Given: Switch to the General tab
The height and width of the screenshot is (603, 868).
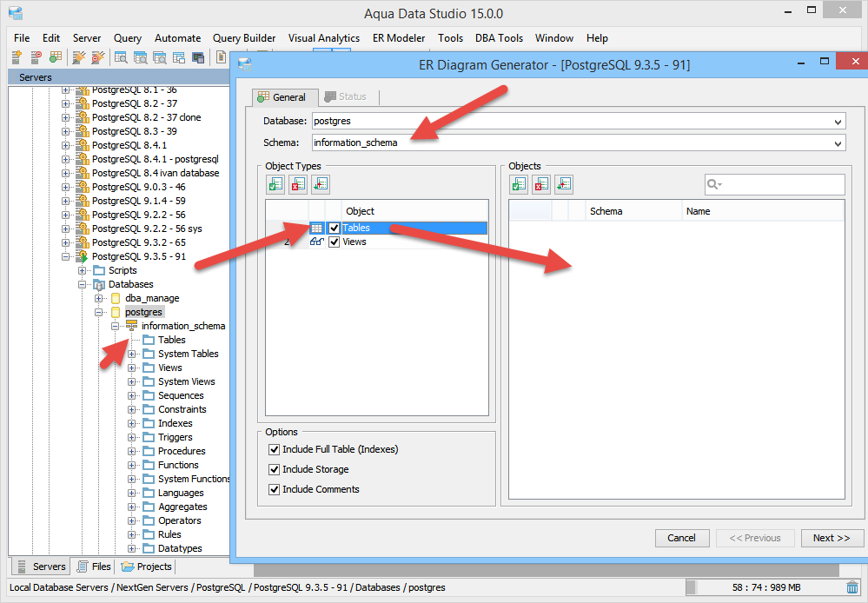Looking at the screenshot, I should pos(284,97).
